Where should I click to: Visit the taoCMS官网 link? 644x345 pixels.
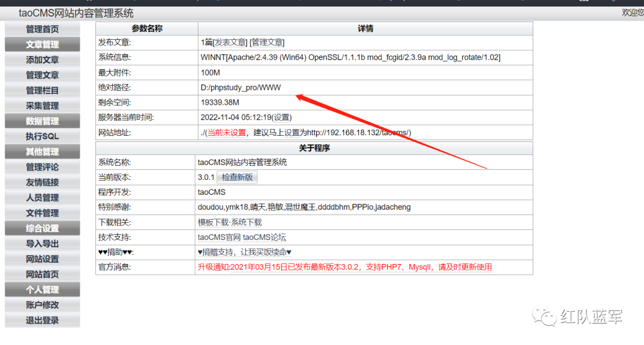pos(219,237)
